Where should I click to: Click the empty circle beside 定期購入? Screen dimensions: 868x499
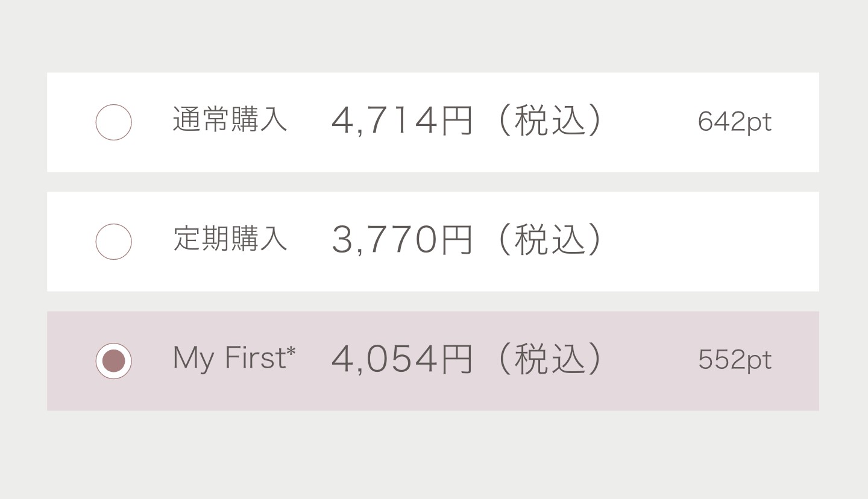113,241
